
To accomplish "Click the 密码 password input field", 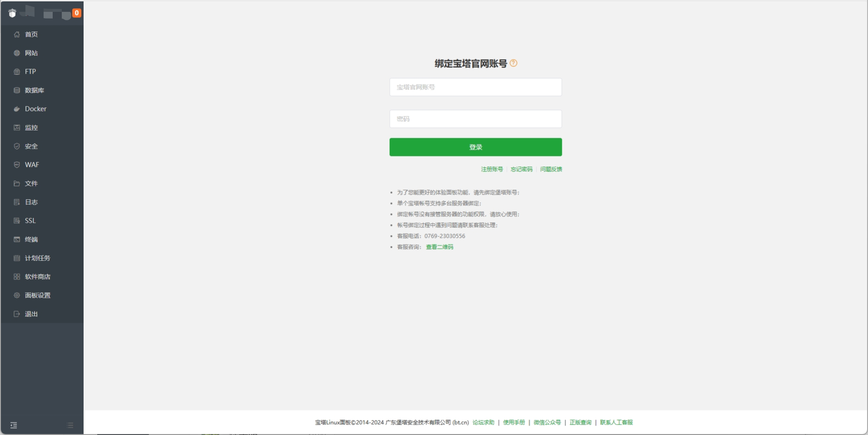I will 475,119.
